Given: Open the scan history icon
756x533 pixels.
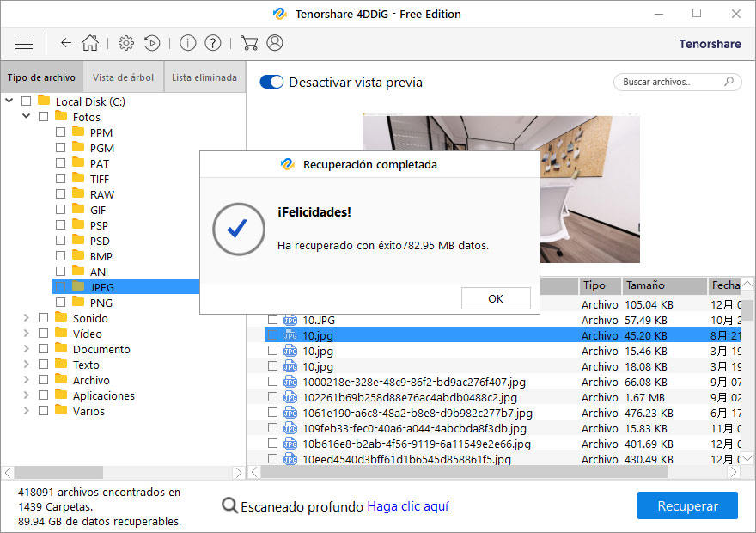Looking at the screenshot, I should pyautogui.click(x=152, y=43).
